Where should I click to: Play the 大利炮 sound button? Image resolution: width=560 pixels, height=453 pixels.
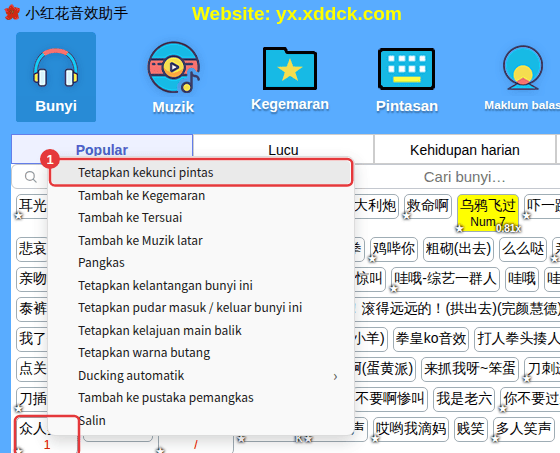pos(376,206)
